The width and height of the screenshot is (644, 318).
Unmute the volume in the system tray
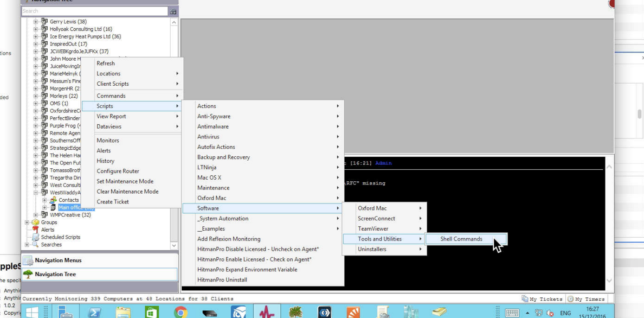[x=549, y=312]
